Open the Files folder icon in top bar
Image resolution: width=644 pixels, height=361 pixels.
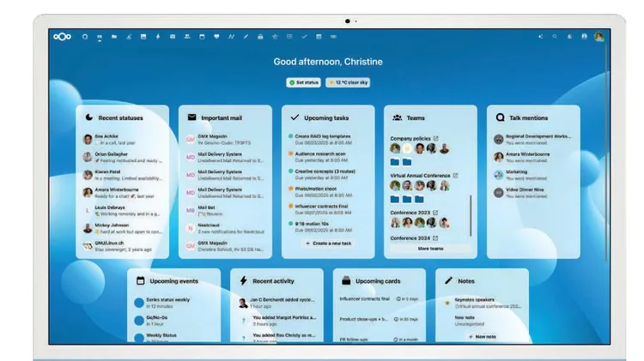[113, 37]
